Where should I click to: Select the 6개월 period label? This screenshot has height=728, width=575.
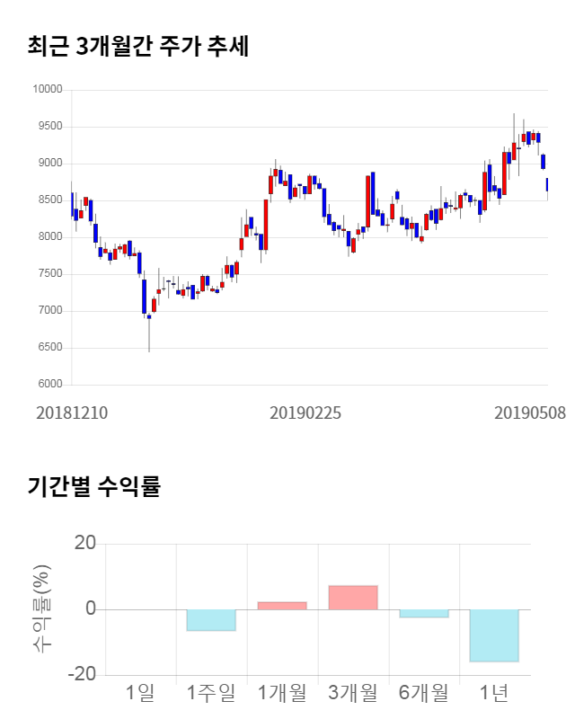click(x=424, y=693)
